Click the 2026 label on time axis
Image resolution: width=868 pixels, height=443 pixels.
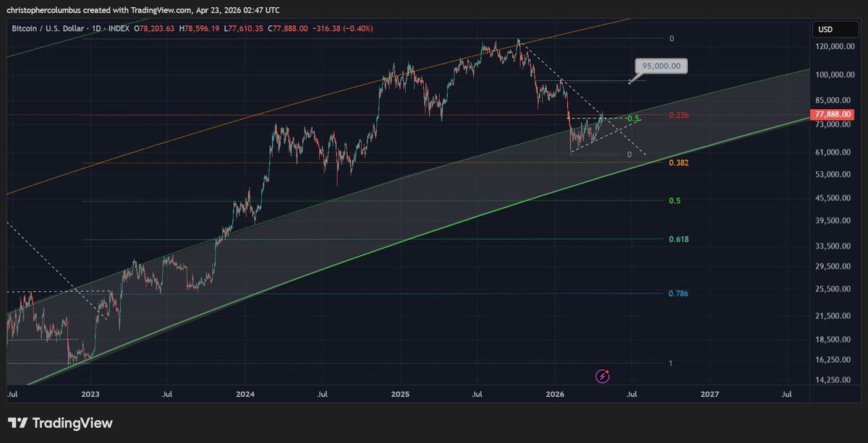point(555,395)
